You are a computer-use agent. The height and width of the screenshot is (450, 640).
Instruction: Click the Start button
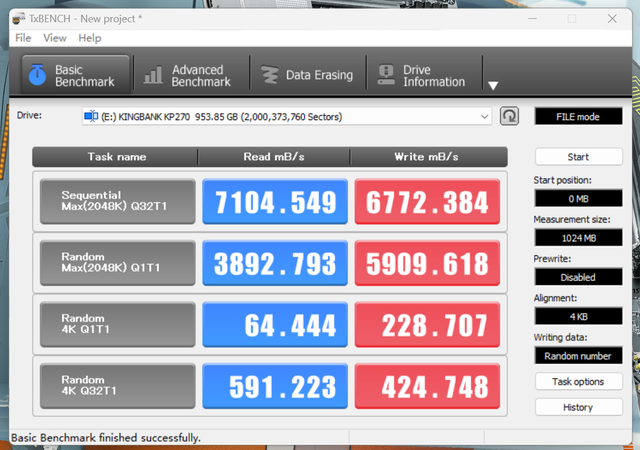(x=578, y=157)
